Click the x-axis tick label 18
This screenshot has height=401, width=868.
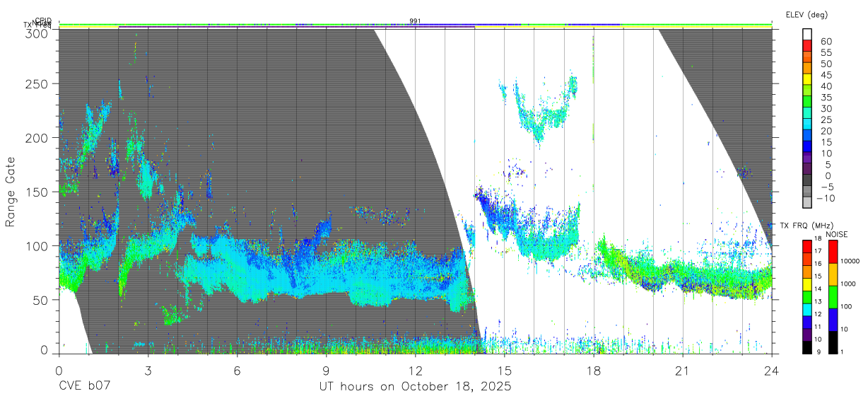point(594,371)
